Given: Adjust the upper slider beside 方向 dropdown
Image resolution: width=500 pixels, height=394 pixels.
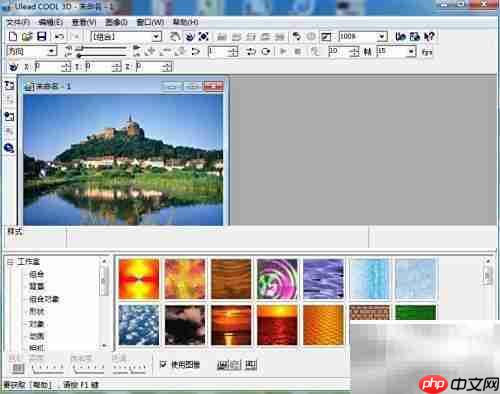Looking at the screenshot, I should coord(102,48).
